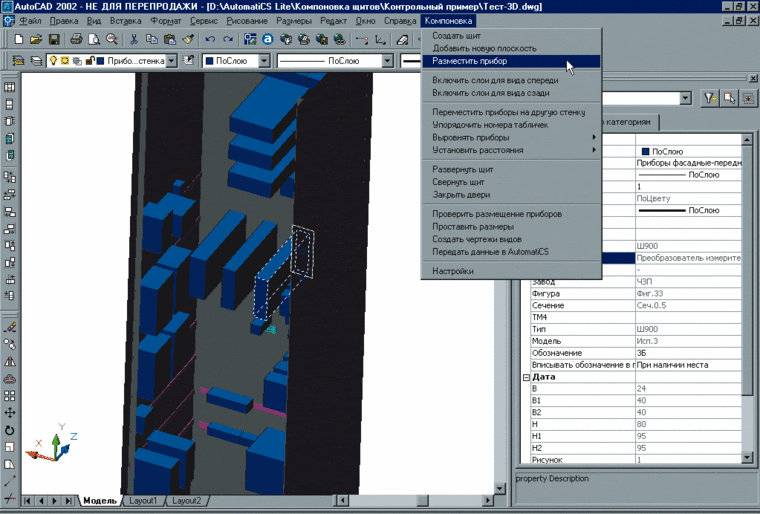Click the Select Objects icon in properties
Screen dimensions: 760x514
click(729, 98)
